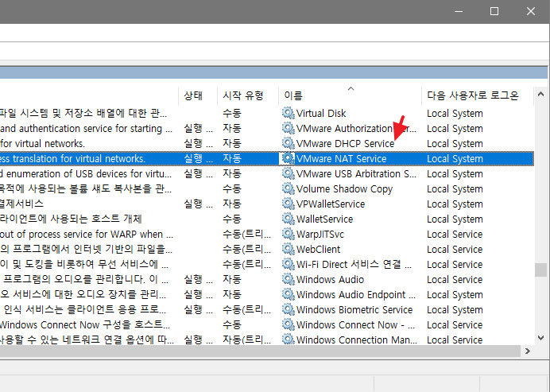Click Local Service logon of WebClient row
This screenshot has width=550, height=392.
pos(455,249)
